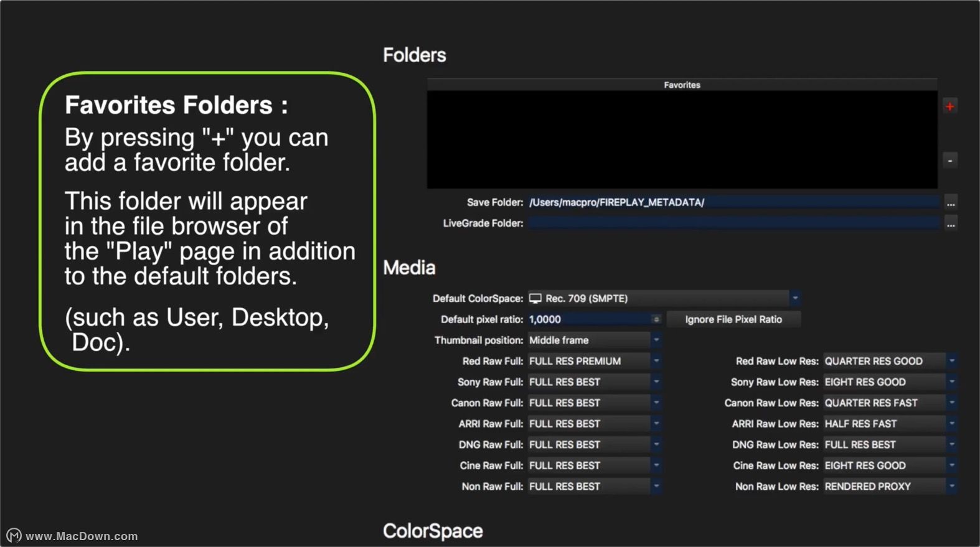Click the Save Folder path field

click(733, 202)
